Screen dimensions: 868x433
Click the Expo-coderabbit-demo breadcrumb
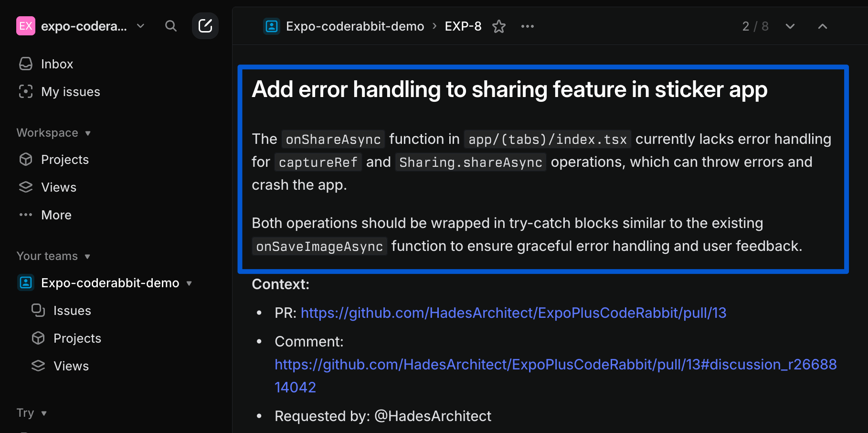(355, 26)
